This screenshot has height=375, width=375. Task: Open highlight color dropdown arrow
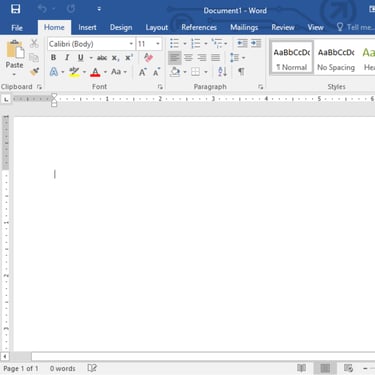click(84, 72)
